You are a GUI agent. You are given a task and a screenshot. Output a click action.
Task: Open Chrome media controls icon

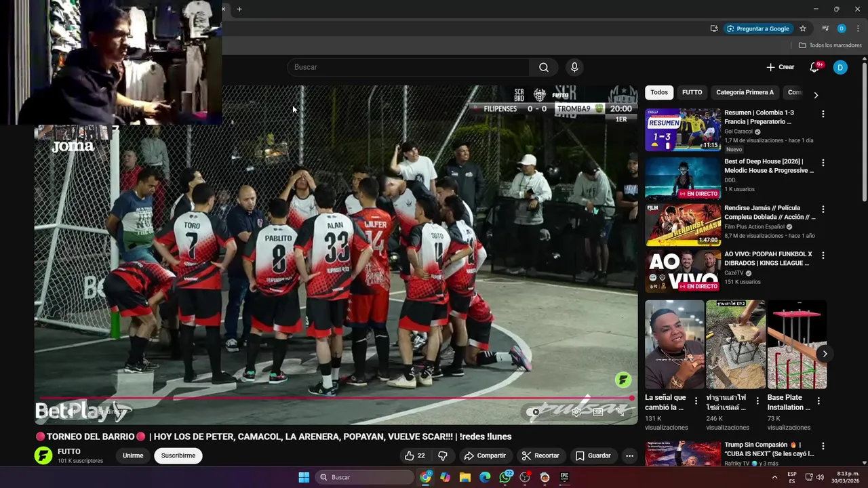pos(825,28)
